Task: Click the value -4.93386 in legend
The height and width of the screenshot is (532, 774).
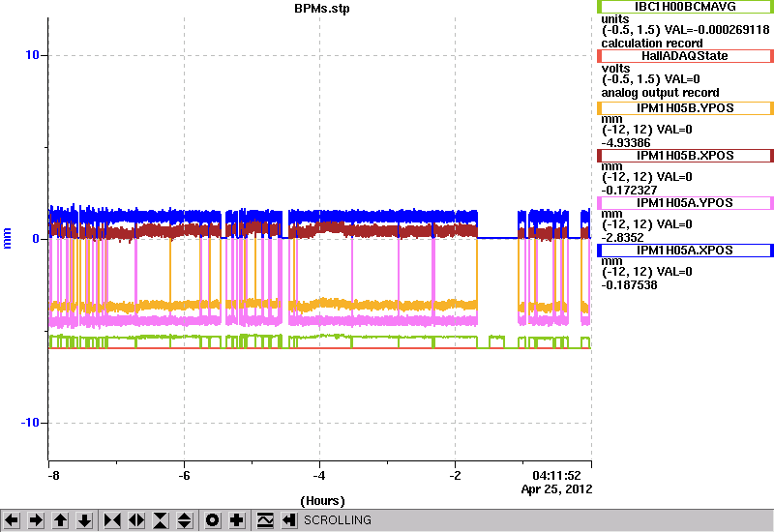Action: [x=626, y=143]
